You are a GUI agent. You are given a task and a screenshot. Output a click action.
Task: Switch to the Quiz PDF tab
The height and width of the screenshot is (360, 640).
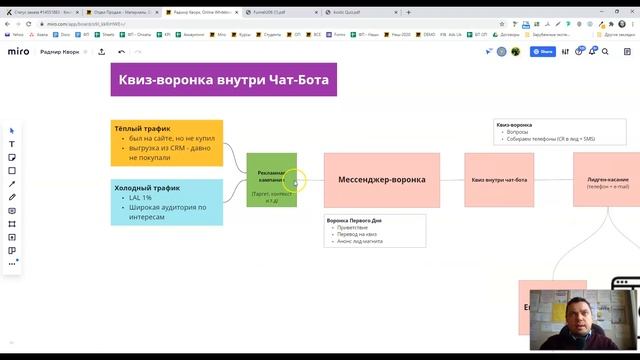[361, 12]
